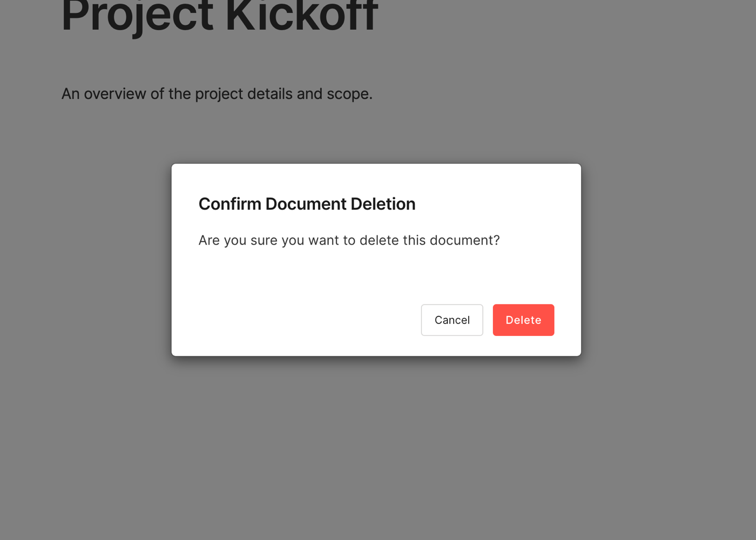Click the dimmed overlay right of dialog
756x540 pixels.
(x=669, y=259)
